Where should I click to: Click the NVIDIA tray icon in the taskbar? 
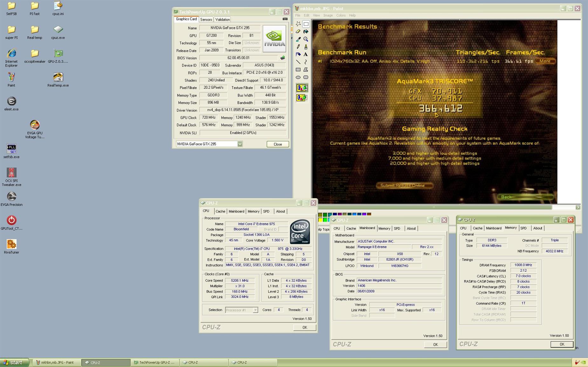coord(583,362)
